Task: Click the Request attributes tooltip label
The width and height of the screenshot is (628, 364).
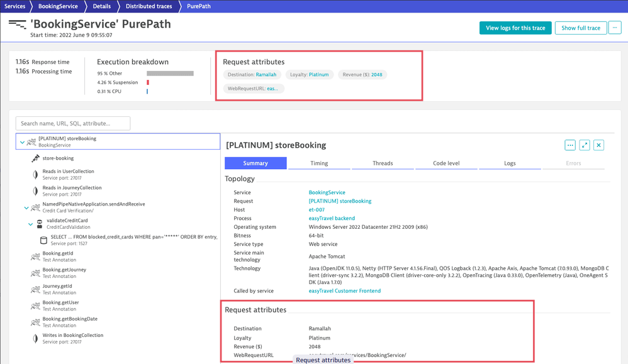Action: pos(323,360)
